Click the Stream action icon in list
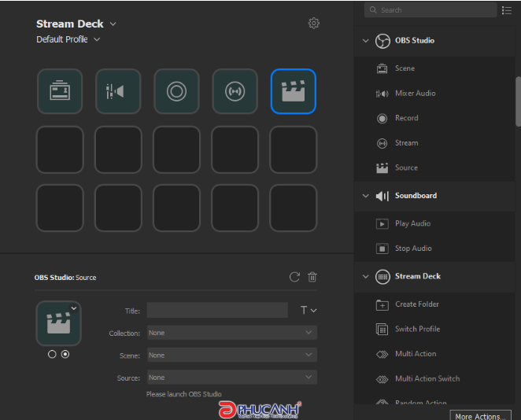Image resolution: width=521 pixels, height=420 pixels. tap(382, 143)
